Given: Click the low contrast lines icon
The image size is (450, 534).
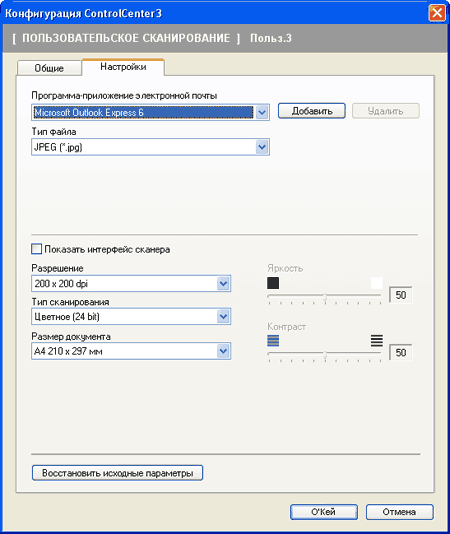Looking at the screenshot, I should [x=273, y=341].
